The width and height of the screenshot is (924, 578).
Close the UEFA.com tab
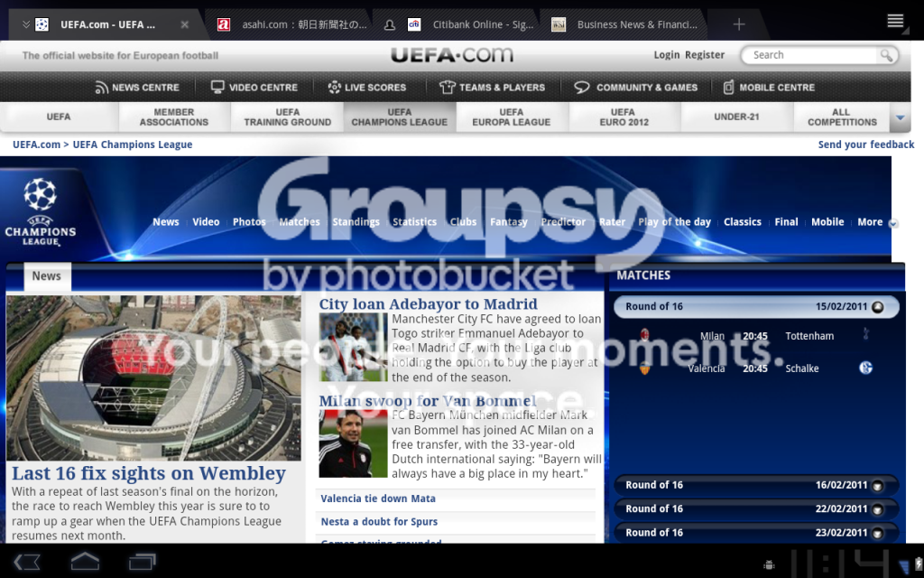click(x=184, y=24)
